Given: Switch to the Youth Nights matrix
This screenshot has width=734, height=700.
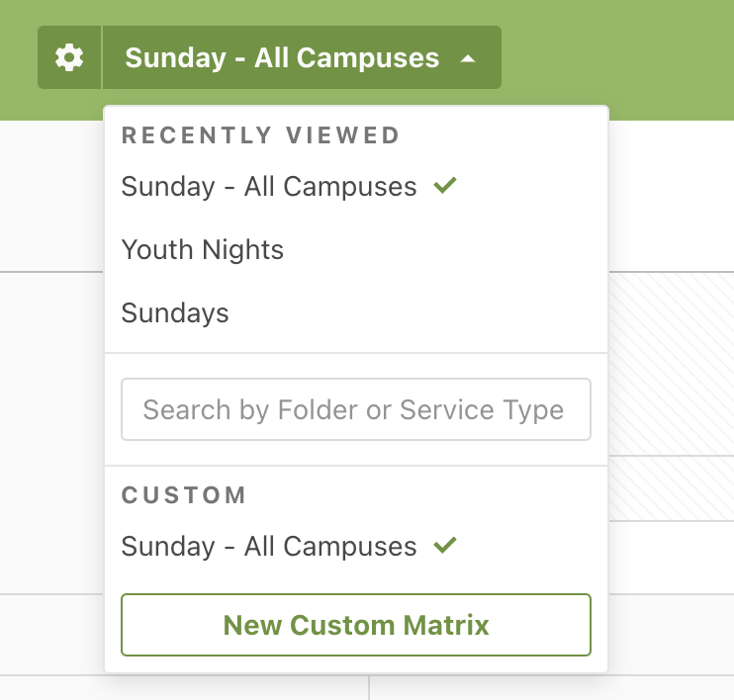Looking at the screenshot, I should [203, 250].
